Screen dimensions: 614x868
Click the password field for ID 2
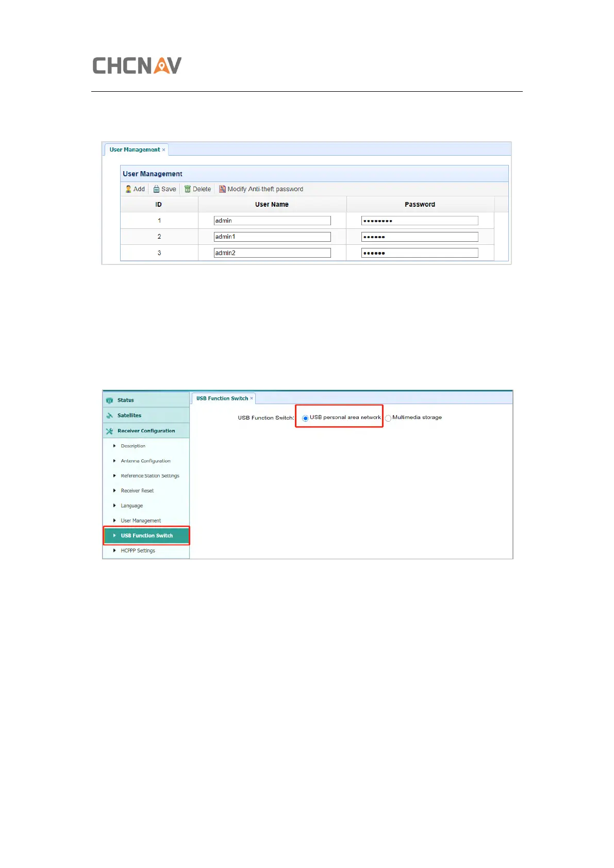(x=420, y=237)
